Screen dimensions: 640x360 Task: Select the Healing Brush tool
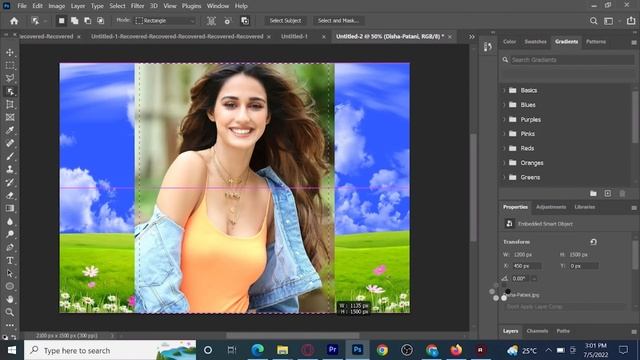click(x=10, y=143)
